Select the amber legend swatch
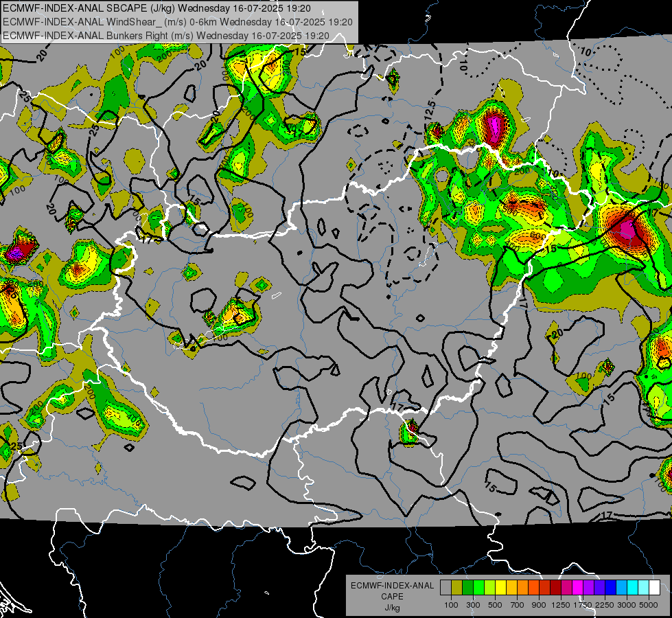The image size is (672, 618). point(511,587)
